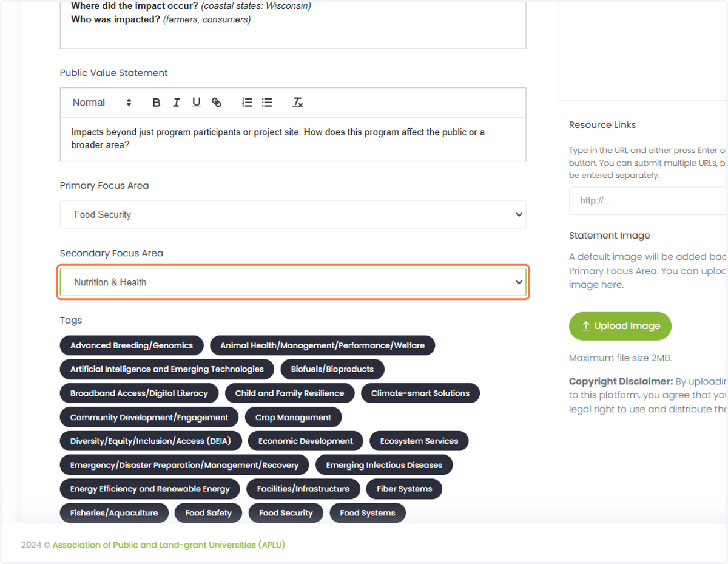Select the Economic Development tag

pos(306,441)
